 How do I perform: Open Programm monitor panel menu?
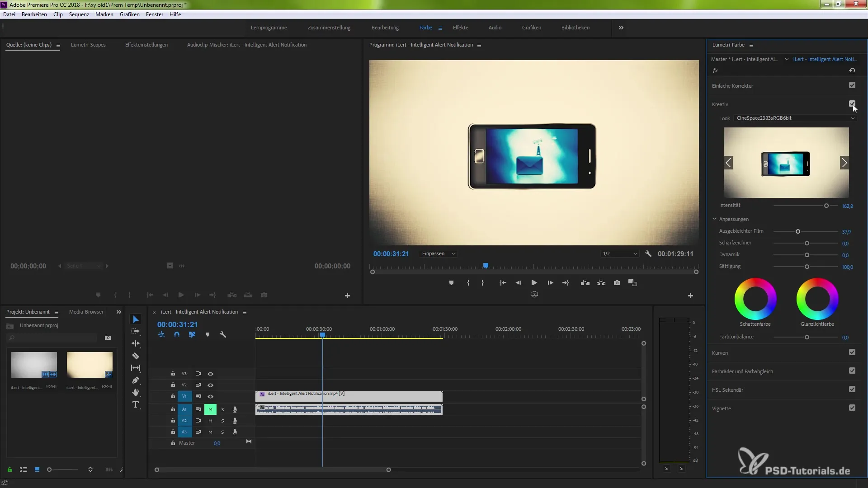click(x=479, y=45)
